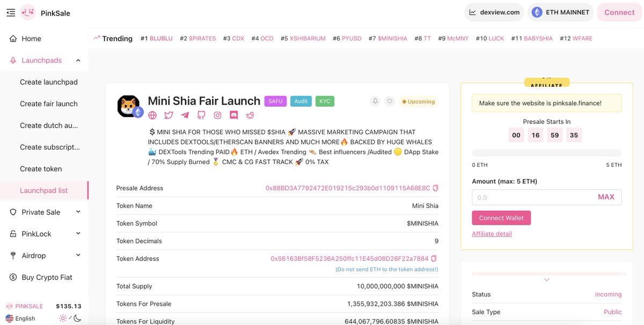This screenshot has width=644, height=325.
Task: Click the Total Supply value 10,000,000,000 $MINISHIA
Action: (398, 286)
